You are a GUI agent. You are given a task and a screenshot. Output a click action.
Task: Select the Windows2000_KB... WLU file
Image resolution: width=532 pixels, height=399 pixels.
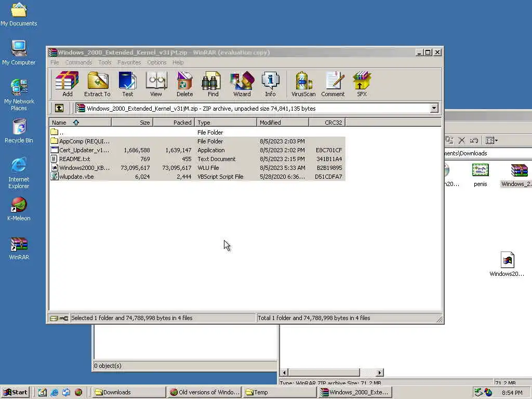tap(197, 168)
